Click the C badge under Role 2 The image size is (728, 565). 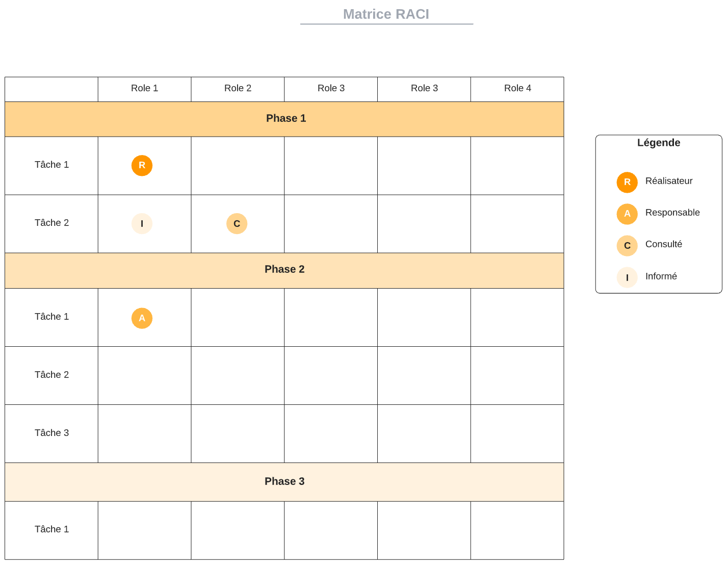coord(237,223)
